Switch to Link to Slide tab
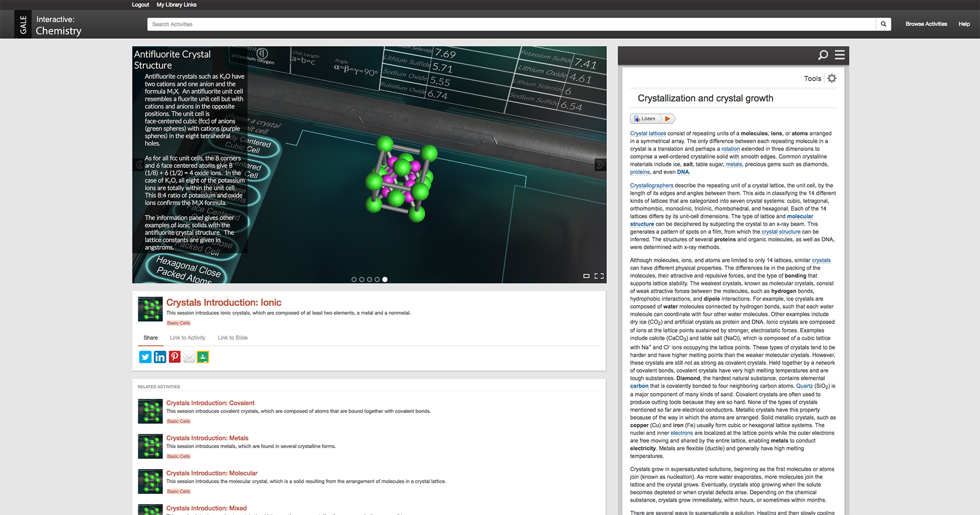The height and width of the screenshot is (515, 980). click(x=232, y=338)
